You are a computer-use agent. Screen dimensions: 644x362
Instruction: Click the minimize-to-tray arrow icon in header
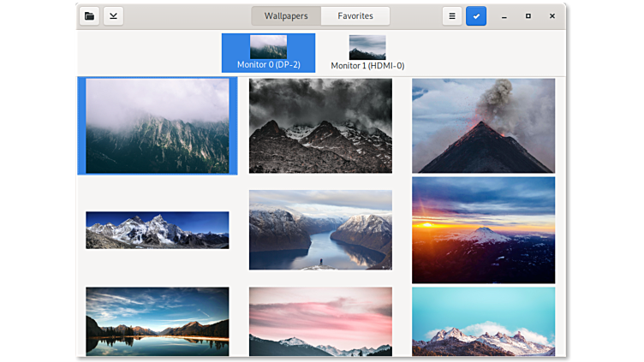(x=113, y=16)
